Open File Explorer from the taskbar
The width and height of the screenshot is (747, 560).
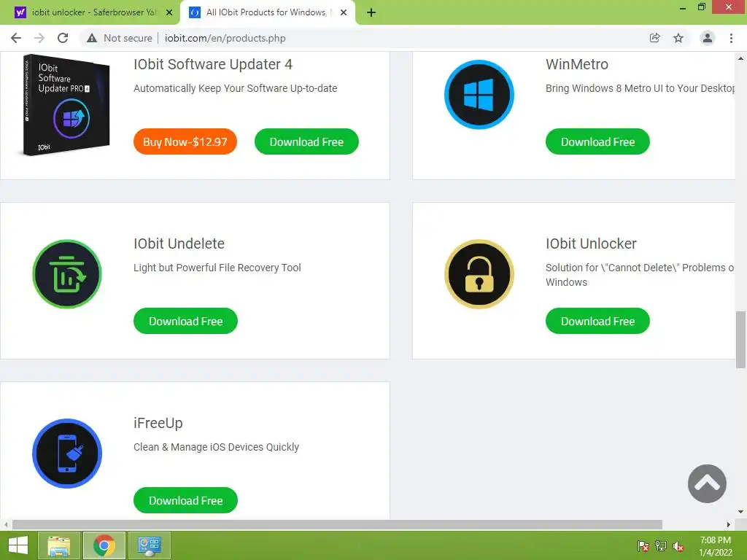point(58,545)
